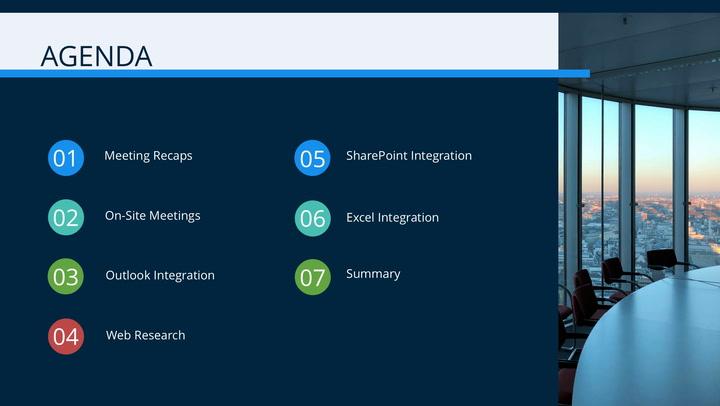The height and width of the screenshot is (406, 720).
Task: Select the red 04 circle badge
Action: (x=65, y=337)
